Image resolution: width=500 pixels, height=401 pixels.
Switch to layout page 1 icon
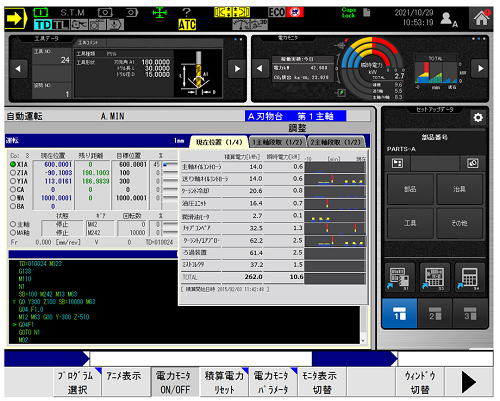pyautogui.click(x=400, y=313)
